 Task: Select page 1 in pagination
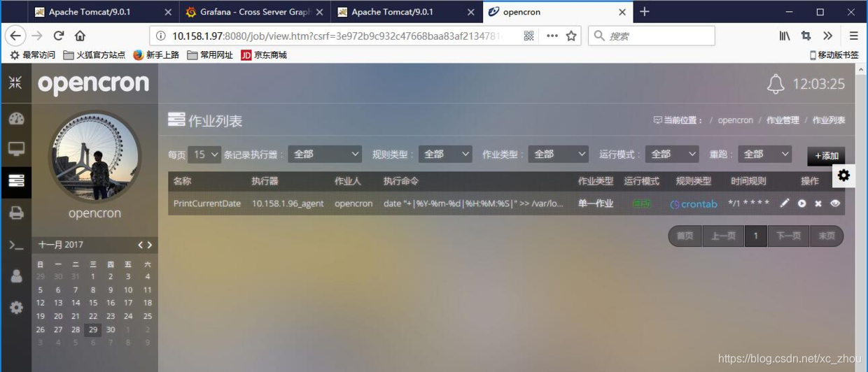[x=755, y=236]
